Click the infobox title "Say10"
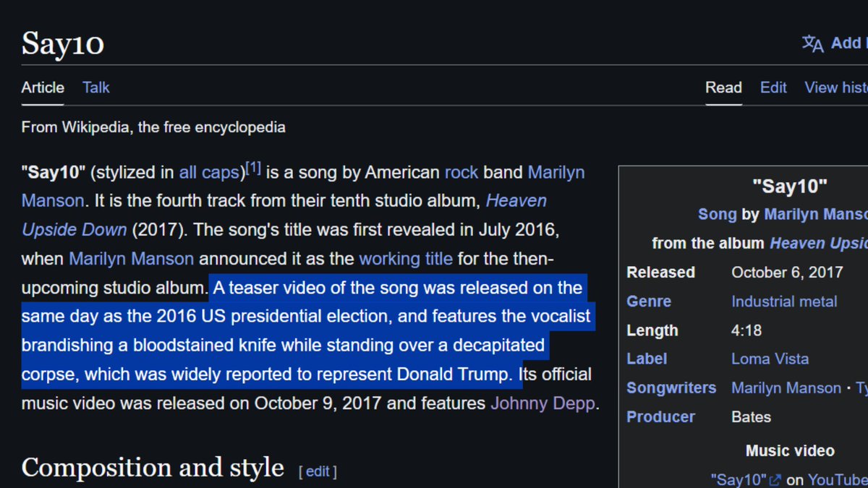This screenshot has height=488, width=868. [x=790, y=187]
